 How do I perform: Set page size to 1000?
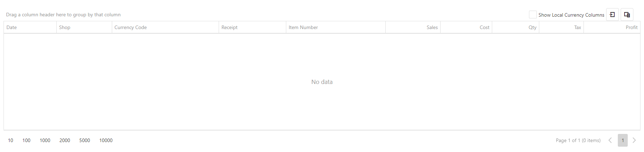coord(45,140)
